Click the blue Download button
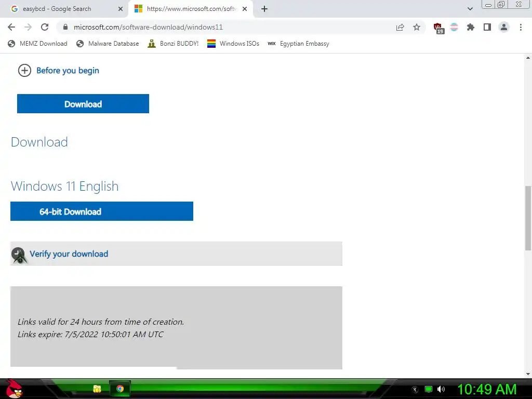Image resolution: width=532 pixels, height=399 pixels. tap(83, 104)
